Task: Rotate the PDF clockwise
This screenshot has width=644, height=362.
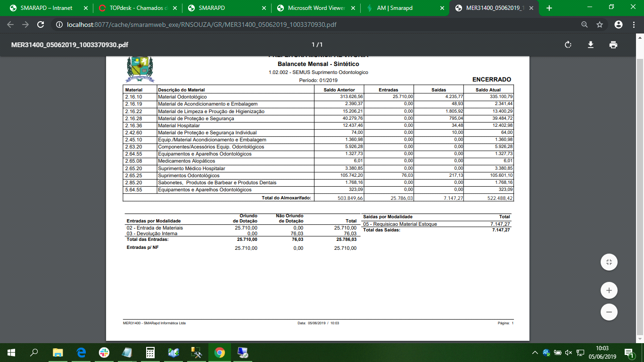Action: (x=568, y=45)
